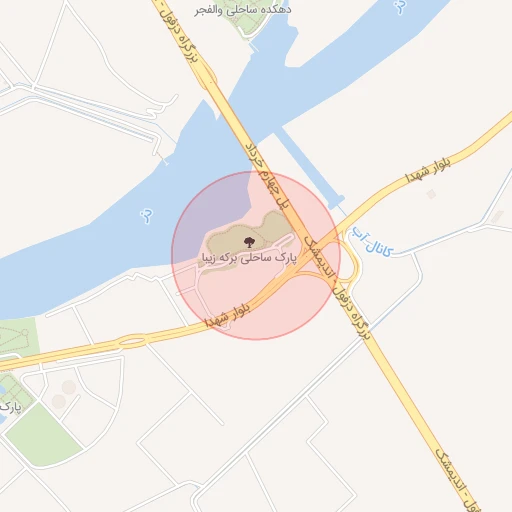Screen dimensions: 512x512
Task: Click the tree icon of the park
Action: 249,242
